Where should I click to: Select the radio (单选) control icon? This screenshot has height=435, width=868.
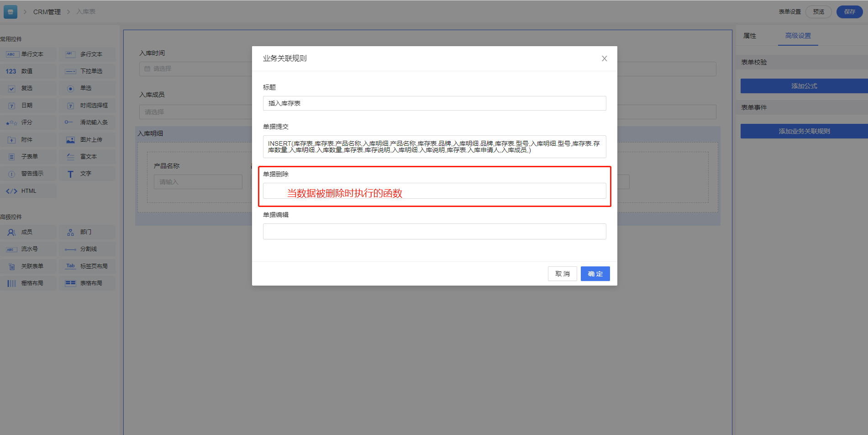tap(70, 89)
